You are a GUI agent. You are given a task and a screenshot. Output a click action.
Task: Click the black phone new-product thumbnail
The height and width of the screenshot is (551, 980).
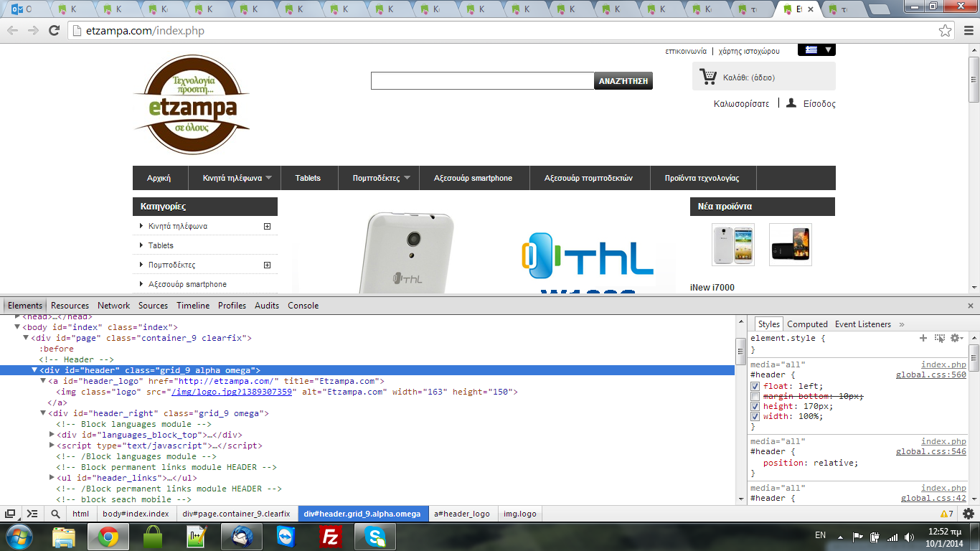[791, 245]
